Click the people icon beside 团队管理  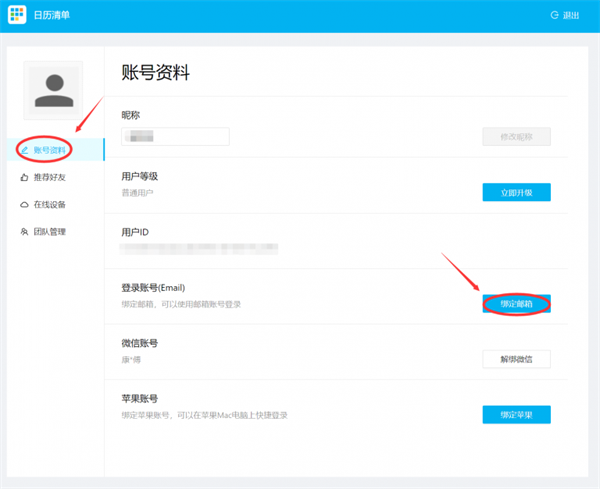[25, 232]
